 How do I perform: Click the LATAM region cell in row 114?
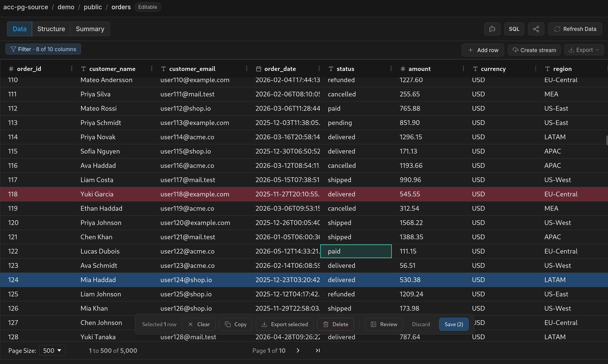click(555, 137)
